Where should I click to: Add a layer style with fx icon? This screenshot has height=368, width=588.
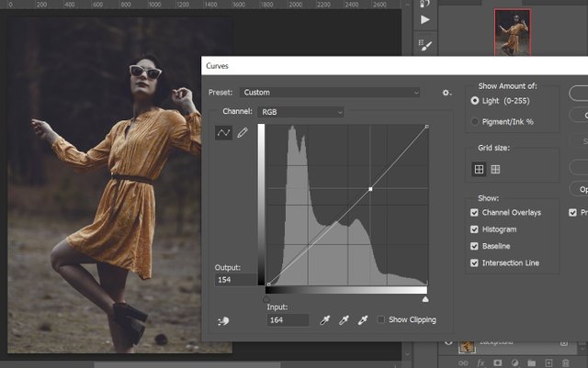point(481,362)
